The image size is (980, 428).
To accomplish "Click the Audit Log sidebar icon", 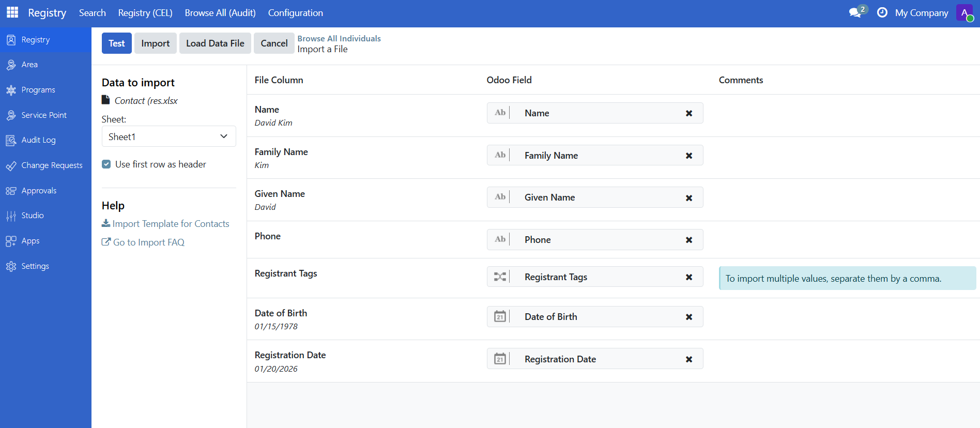I will pos(11,140).
